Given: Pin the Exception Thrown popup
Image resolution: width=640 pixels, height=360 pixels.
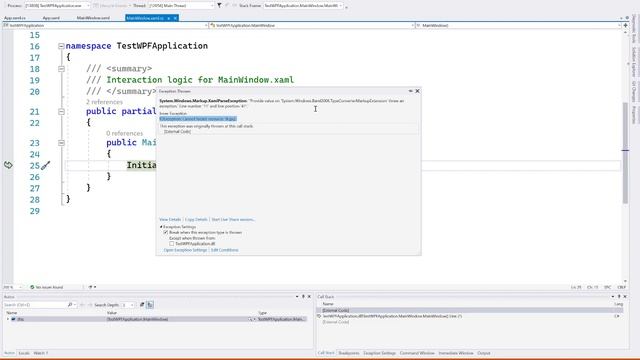Looking at the screenshot, I should pos(410,91).
